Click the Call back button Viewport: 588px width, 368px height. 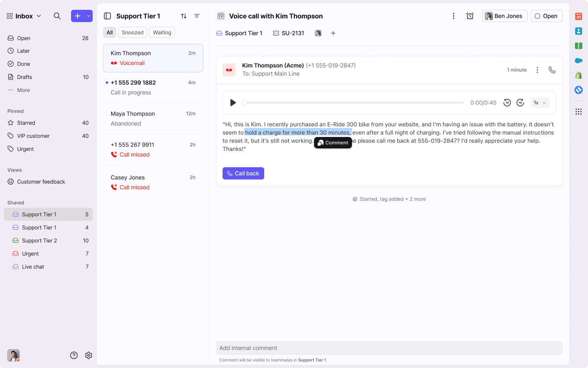coord(243,173)
